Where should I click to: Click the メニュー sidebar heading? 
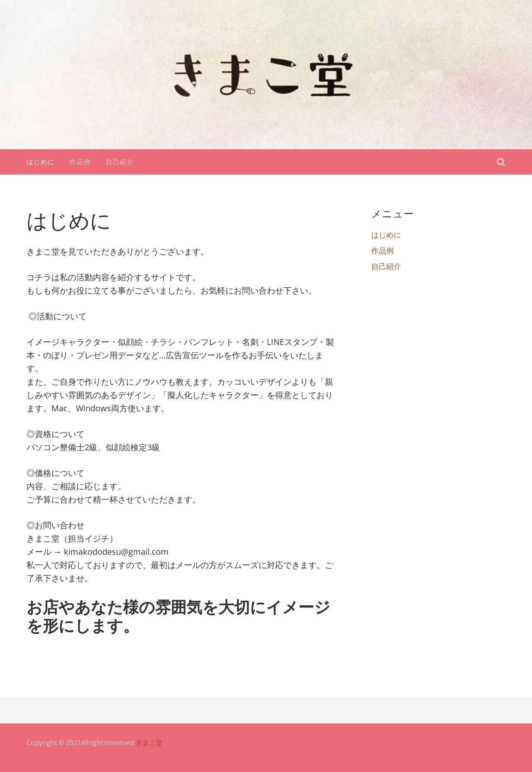[x=392, y=214]
